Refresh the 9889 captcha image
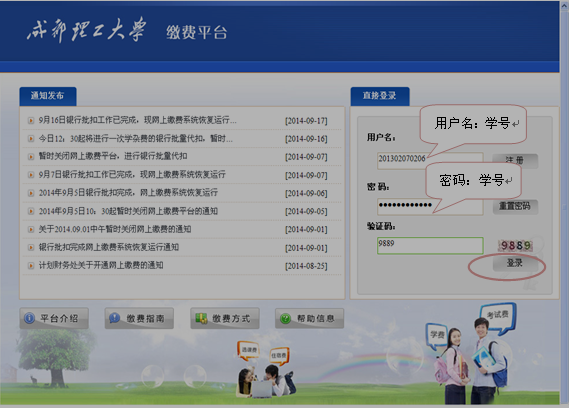Viewport: 569px width, 408px height. [516, 246]
